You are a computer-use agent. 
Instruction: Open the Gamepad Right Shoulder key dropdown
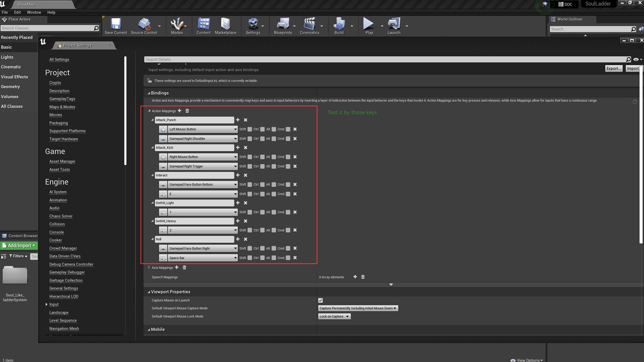[x=203, y=139]
